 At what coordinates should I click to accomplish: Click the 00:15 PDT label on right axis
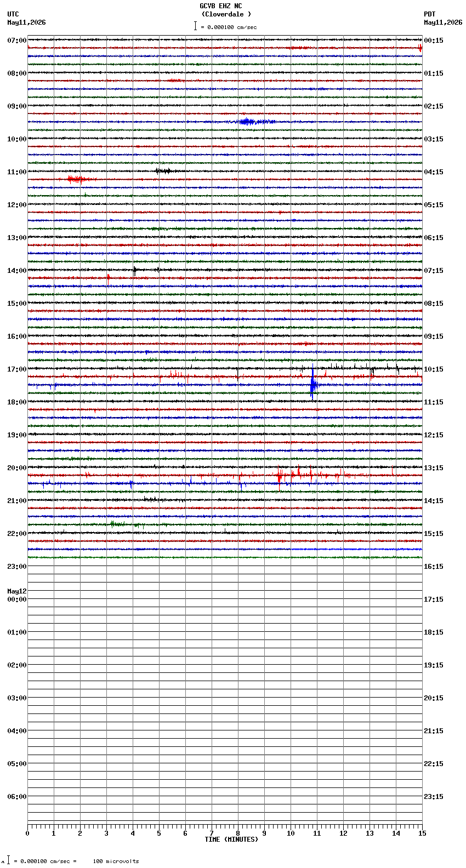(x=434, y=41)
